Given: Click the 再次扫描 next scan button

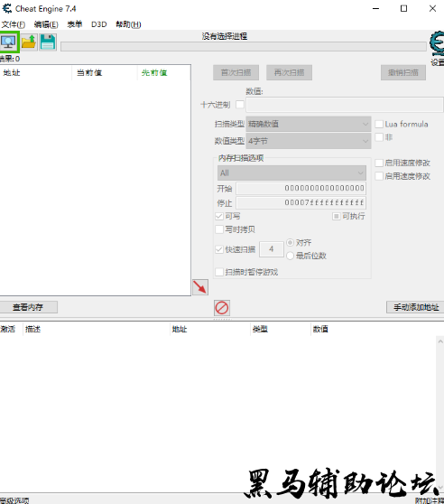Looking at the screenshot, I should pyautogui.click(x=289, y=72).
